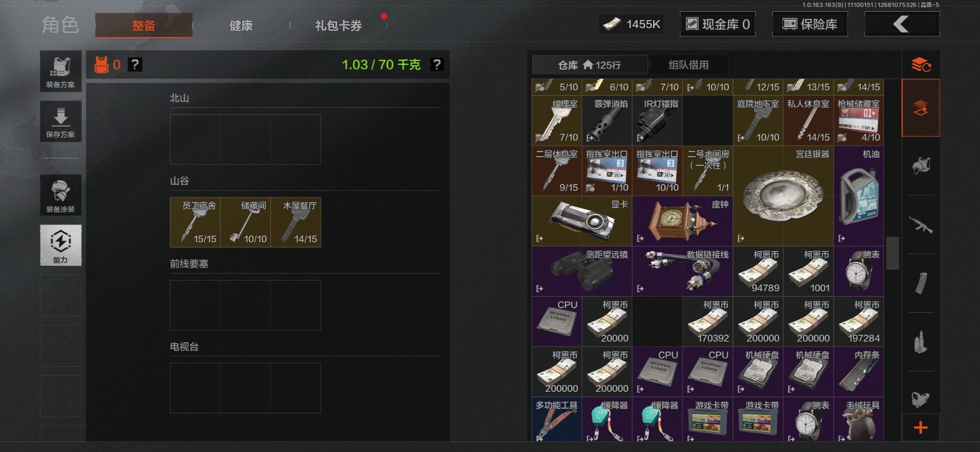Click the warehouse scrollbar thumb
This screenshot has width=980, height=452.
coord(892,253)
